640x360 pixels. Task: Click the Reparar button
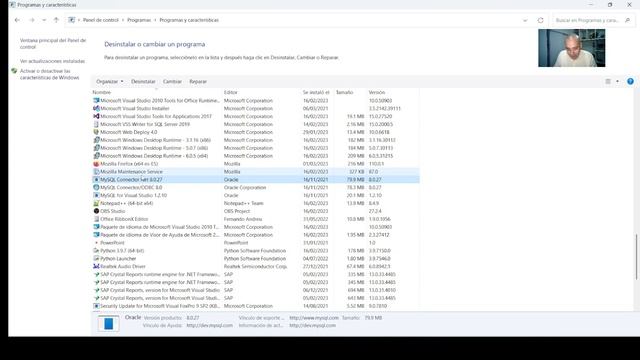click(198, 82)
